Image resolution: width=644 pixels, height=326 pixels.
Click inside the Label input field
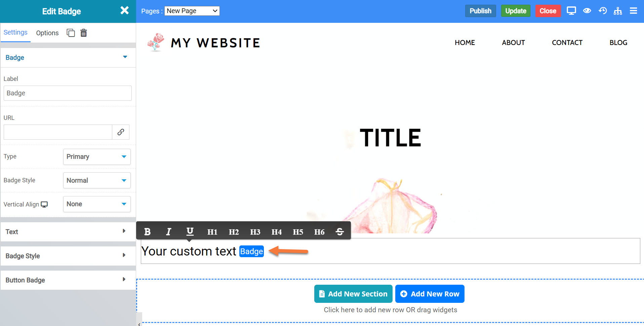(x=68, y=93)
